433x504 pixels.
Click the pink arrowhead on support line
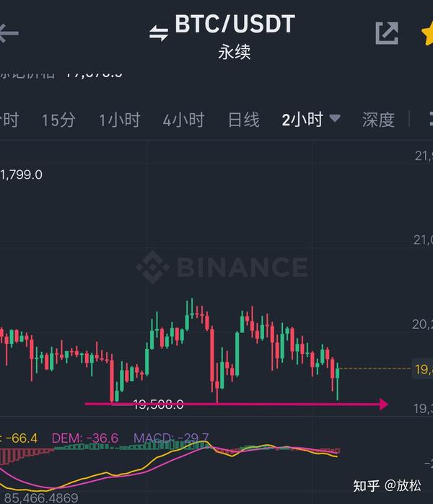(x=383, y=404)
